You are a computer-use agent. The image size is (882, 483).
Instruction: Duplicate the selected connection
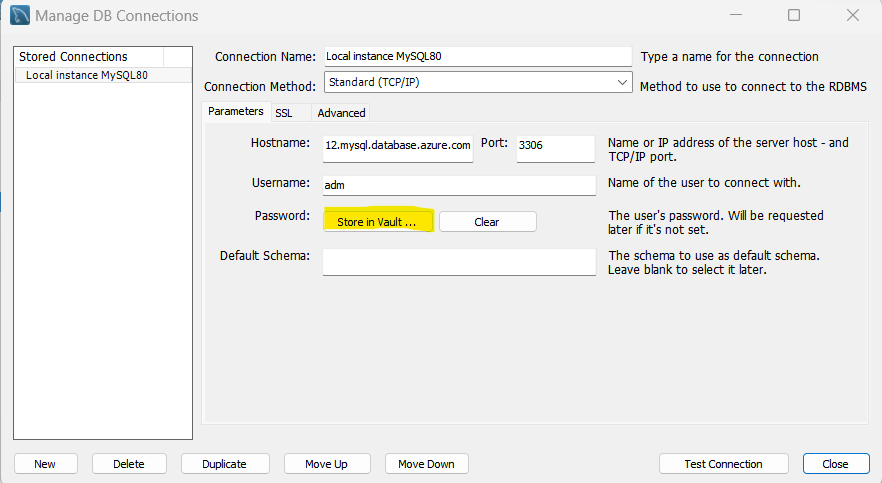(224, 464)
